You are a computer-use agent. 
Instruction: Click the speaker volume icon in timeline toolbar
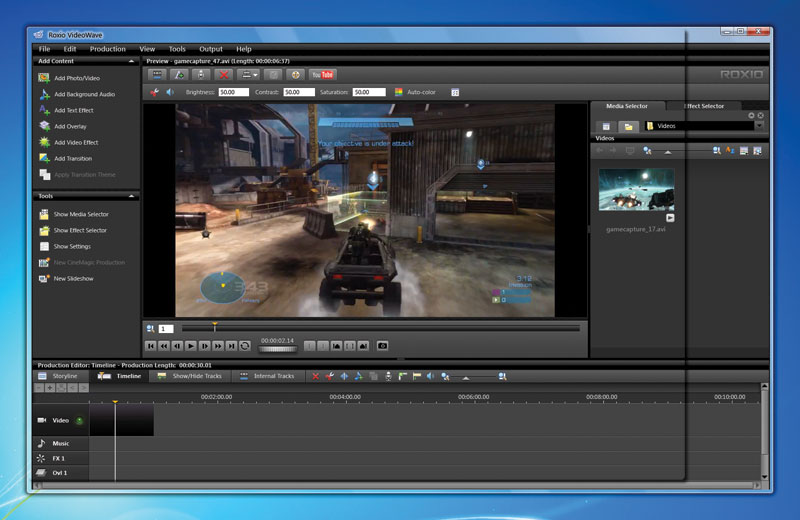(x=431, y=377)
